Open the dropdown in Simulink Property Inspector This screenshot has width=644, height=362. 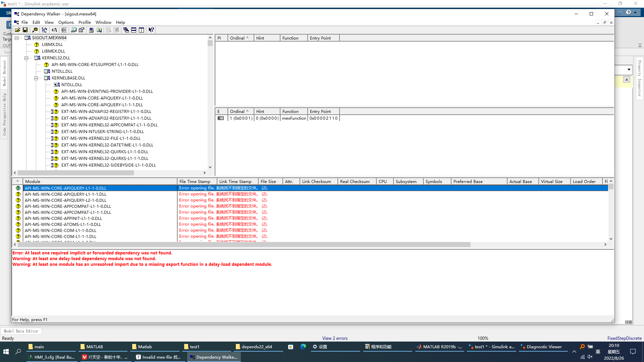tap(629, 70)
